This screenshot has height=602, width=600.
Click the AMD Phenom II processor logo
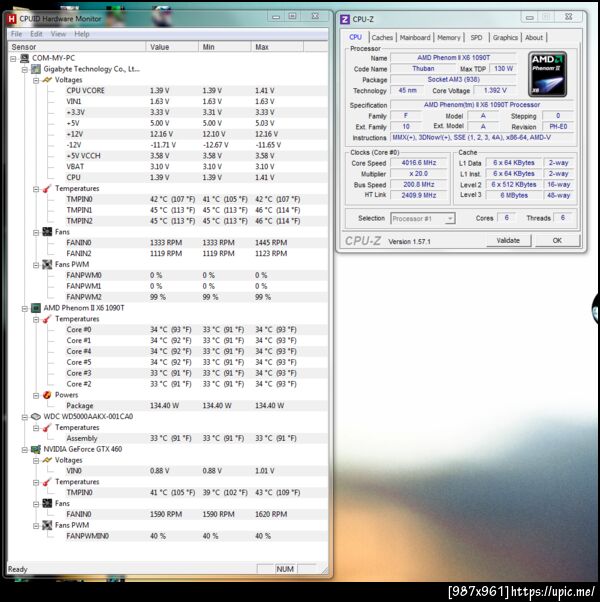547,74
